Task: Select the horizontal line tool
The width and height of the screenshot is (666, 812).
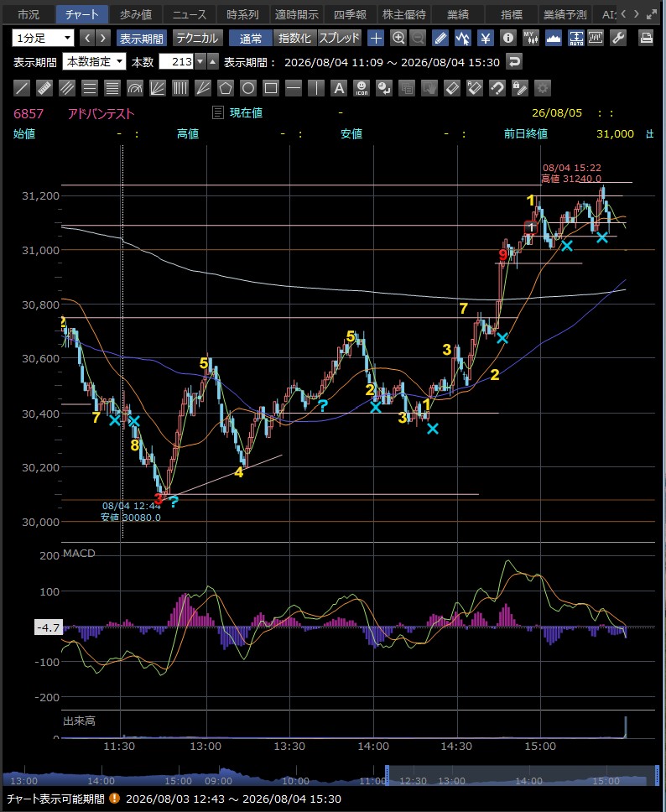Action: (293, 88)
